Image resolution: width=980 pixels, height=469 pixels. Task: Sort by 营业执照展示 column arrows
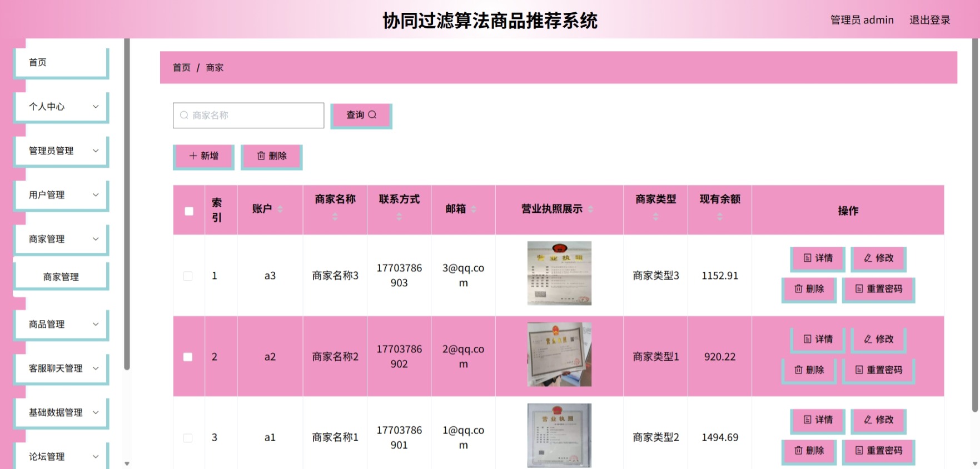(x=590, y=209)
